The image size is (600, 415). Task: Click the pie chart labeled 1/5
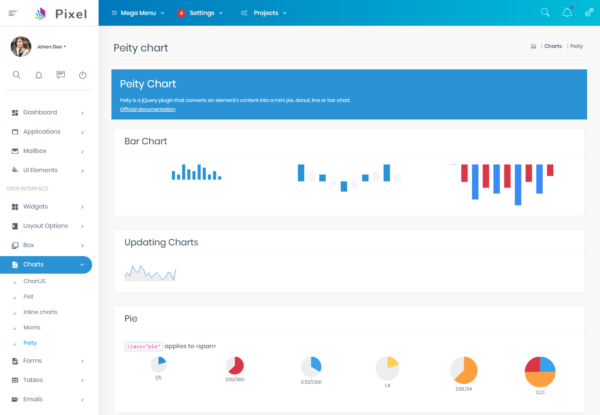158,365
